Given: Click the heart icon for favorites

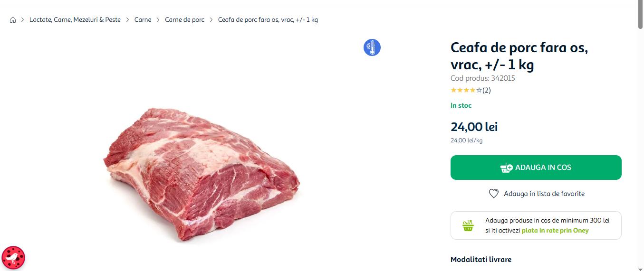Looking at the screenshot, I should 493,194.
